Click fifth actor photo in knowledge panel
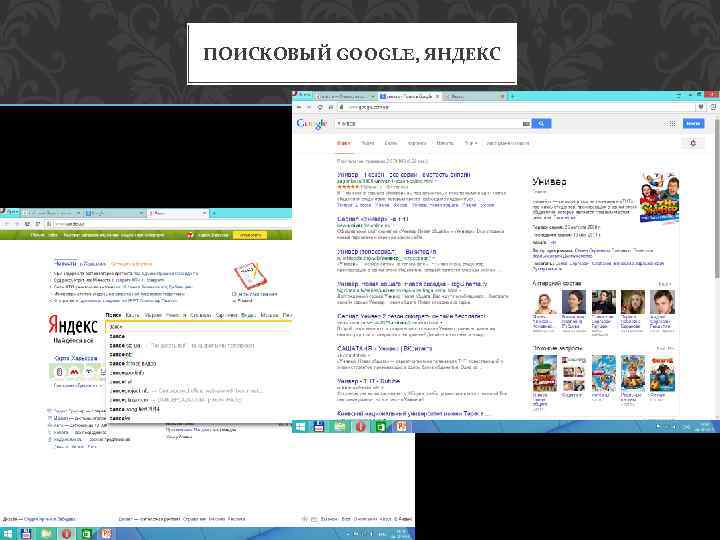The width and height of the screenshot is (720, 540). click(662, 302)
